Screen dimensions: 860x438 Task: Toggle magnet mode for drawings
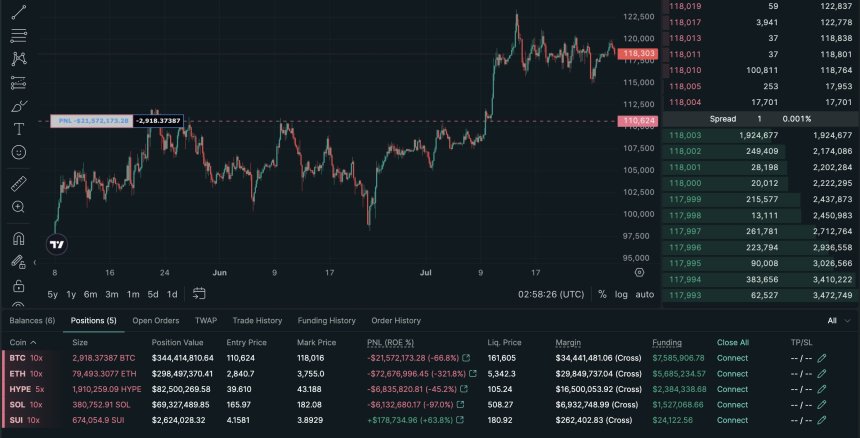[x=18, y=239]
